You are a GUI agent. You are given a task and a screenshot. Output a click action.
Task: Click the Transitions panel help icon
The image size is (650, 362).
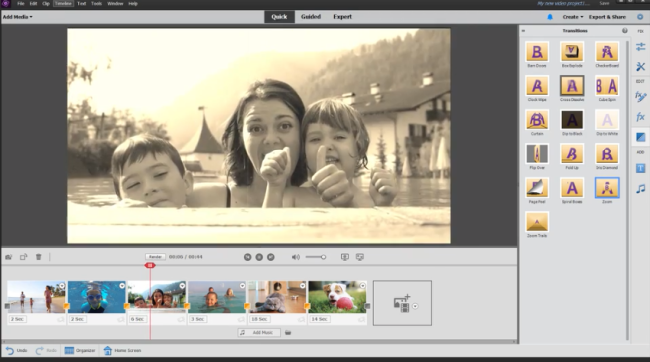(625, 31)
